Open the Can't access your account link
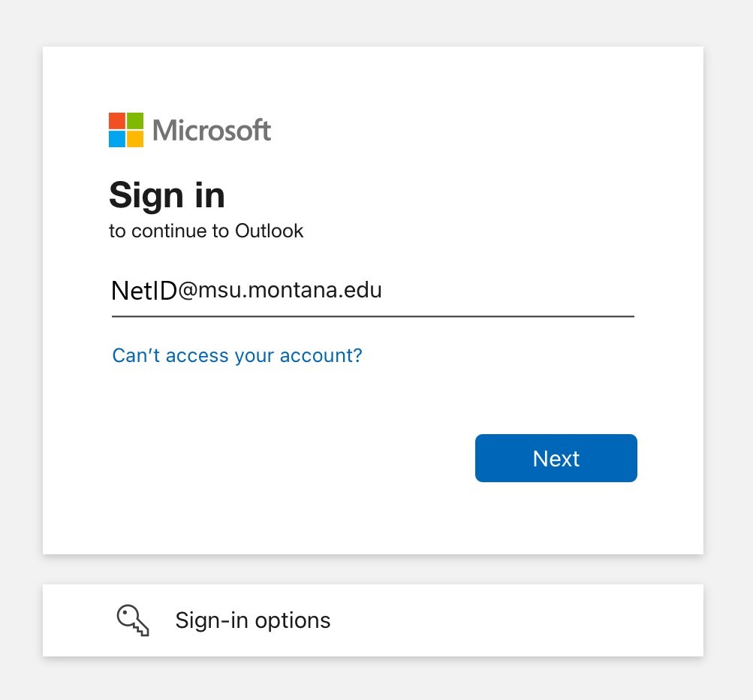 236,355
